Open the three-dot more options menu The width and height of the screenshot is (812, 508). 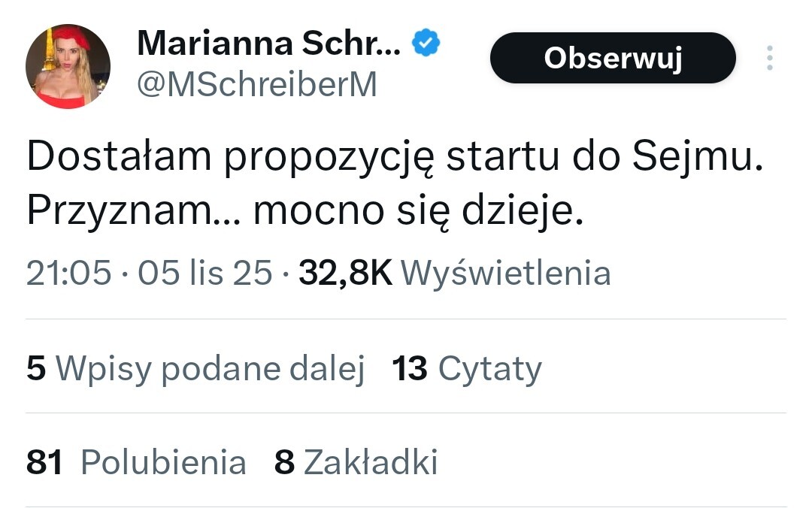[769, 58]
